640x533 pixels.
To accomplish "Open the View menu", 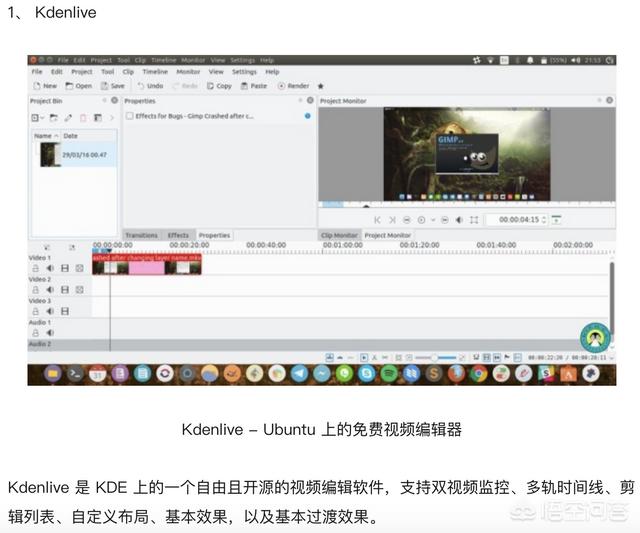I will click(216, 72).
